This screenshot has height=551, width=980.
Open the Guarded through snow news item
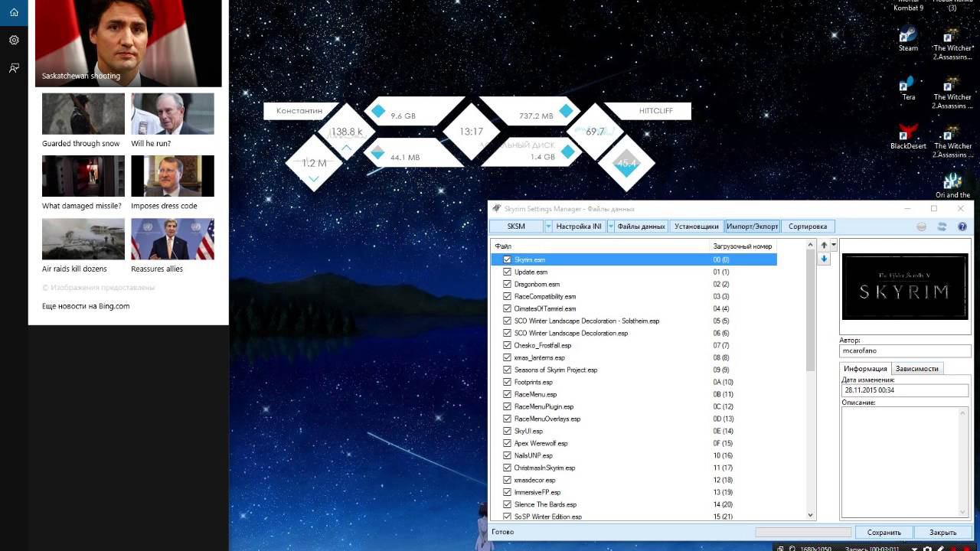83,120
